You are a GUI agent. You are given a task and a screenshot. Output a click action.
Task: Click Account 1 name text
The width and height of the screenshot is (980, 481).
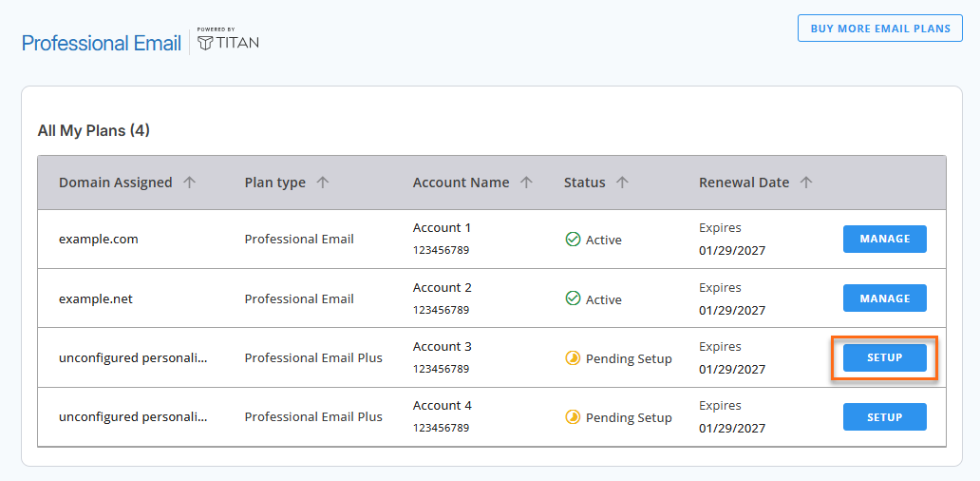click(442, 228)
